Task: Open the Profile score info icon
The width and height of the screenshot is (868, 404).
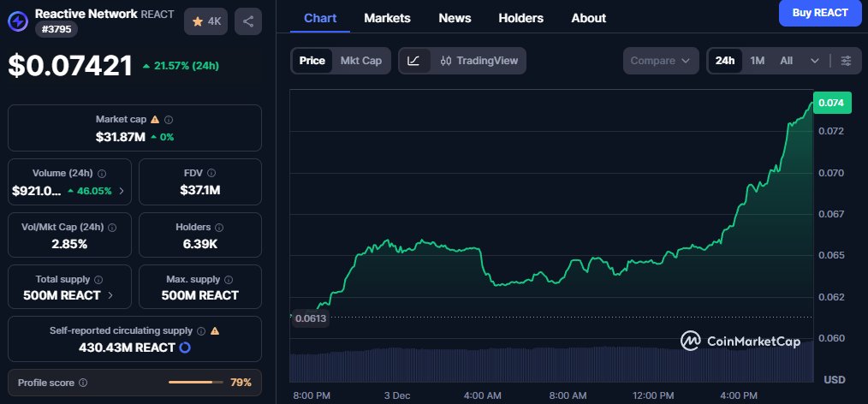Action: pyautogui.click(x=83, y=383)
